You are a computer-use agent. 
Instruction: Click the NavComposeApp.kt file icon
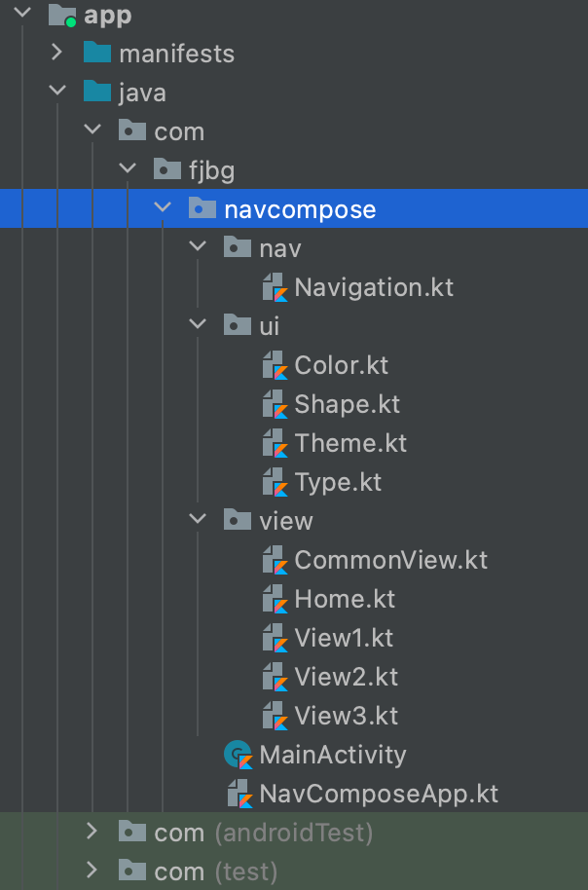240,794
